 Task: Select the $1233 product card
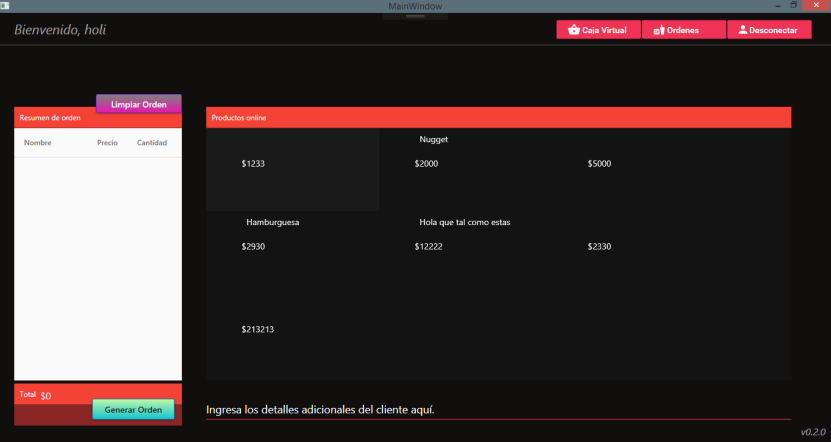293,170
